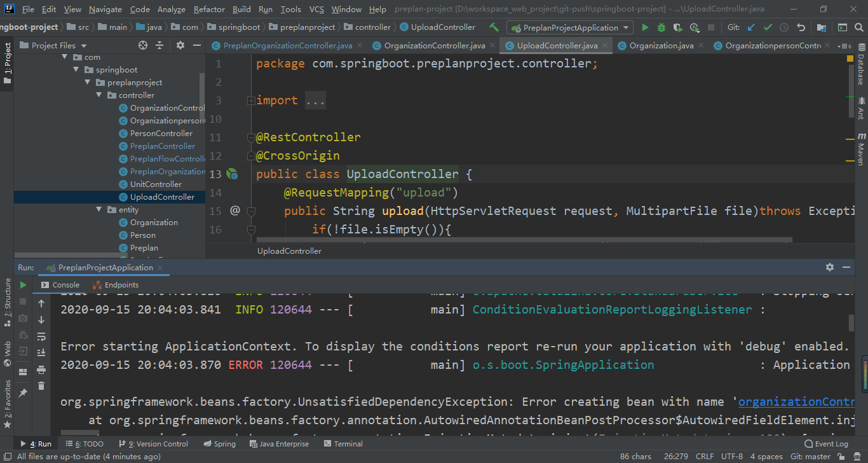Viewport: 868px width, 463px height.
Task: Open the PreplanProjectApplication run configuration dropdown
Action: tap(569, 27)
